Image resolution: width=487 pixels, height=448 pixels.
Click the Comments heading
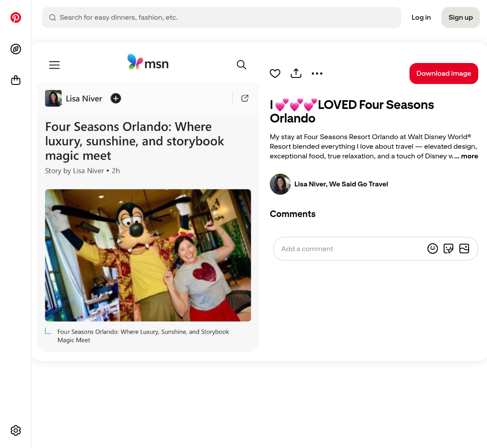click(x=293, y=214)
